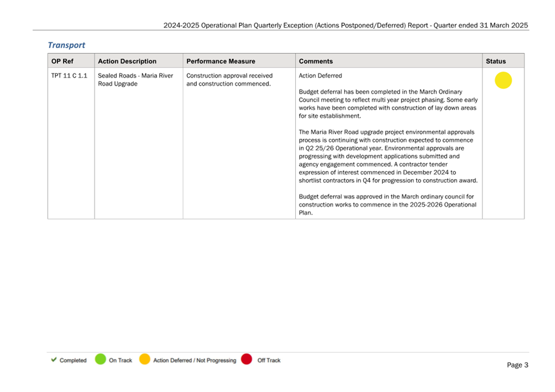Click paragraph starting The Maria River Road upgrade
Image resolution: width=555 pixels, height=392 pixels.
click(388, 156)
